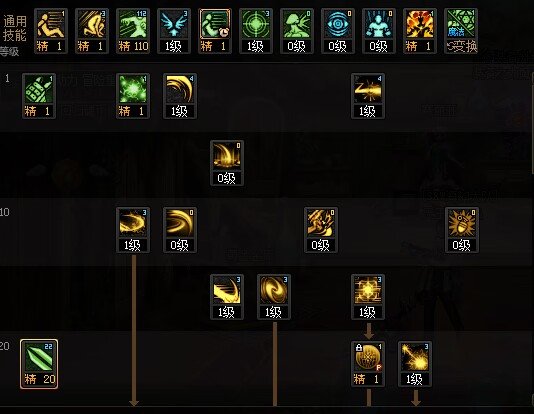Select the golden radiant starburst skill
Viewport: 534px width, 414px height.
click(x=368, y=297)
